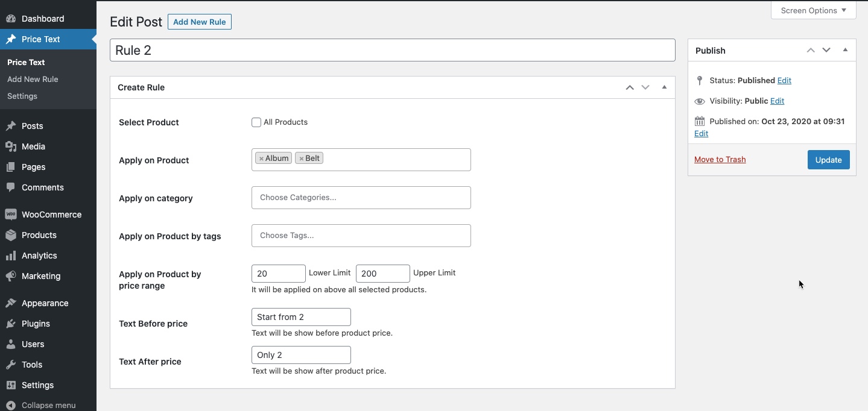Open Marketing via the megaphone icon
The height and width of the screenshot is (411, 868).
pyautogui.click(x=11, y=276)
